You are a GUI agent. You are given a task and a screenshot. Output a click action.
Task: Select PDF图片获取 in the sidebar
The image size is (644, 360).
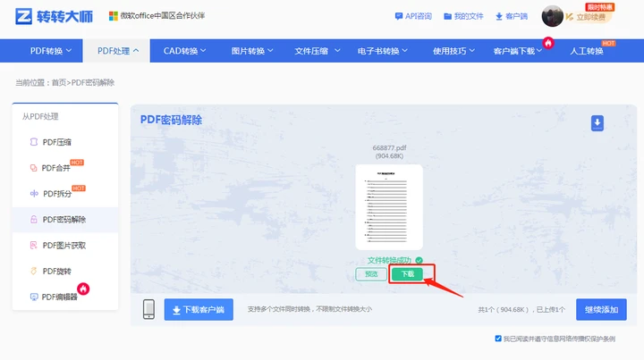pyautogui.click(x=65, y=245)
